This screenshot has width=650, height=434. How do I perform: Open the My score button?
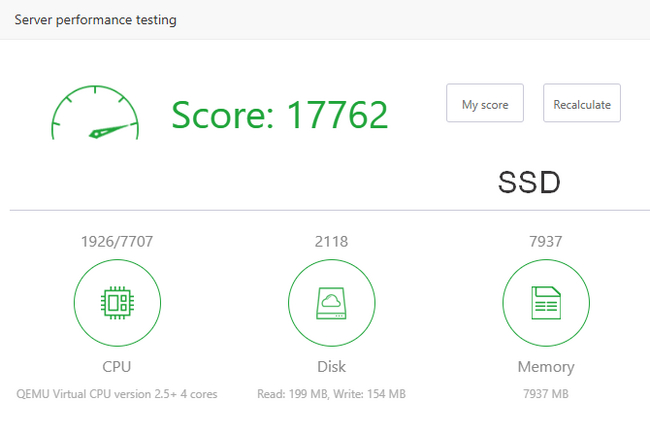tap(485, 104)
